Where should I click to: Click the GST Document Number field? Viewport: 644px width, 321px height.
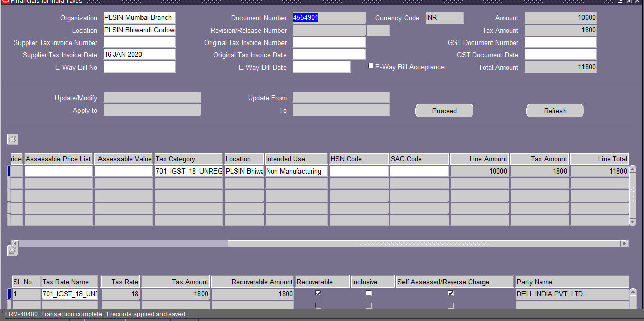(x=560, y=42)
